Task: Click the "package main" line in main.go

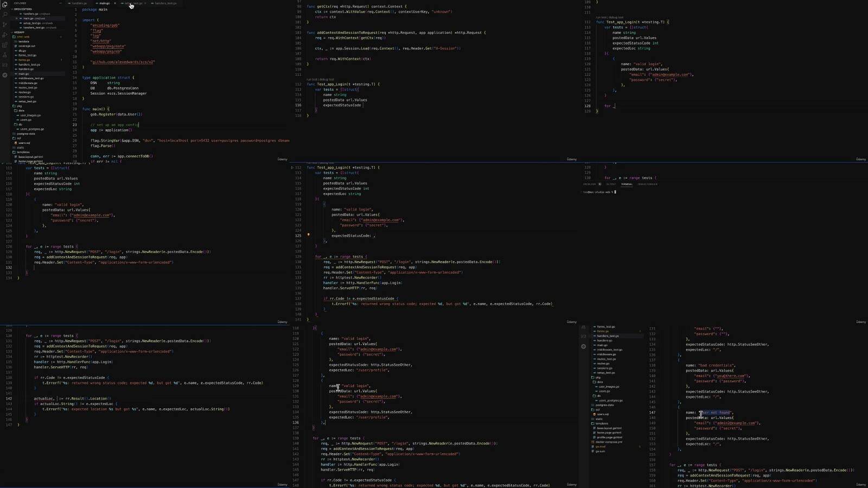Action: tap(95, 10)
